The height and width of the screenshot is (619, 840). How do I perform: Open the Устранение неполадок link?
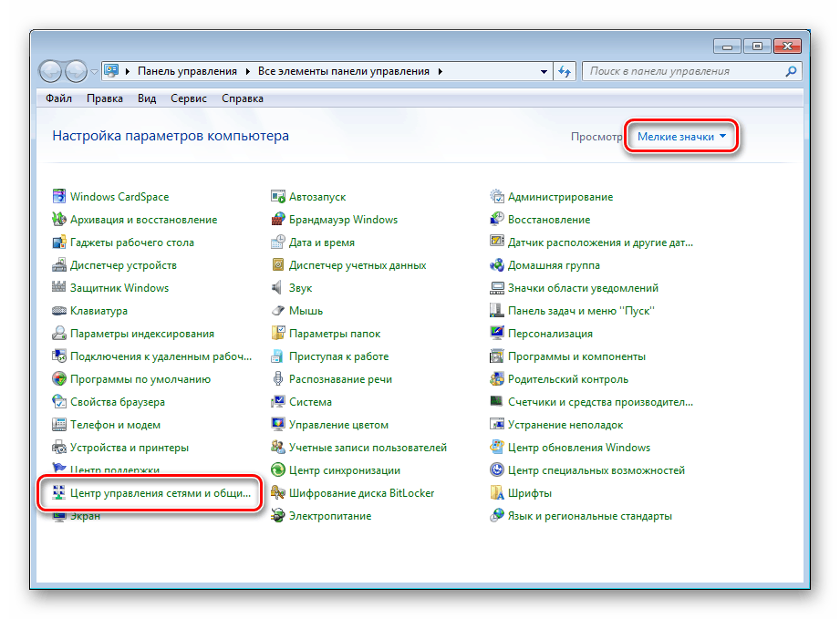[565, 425]
